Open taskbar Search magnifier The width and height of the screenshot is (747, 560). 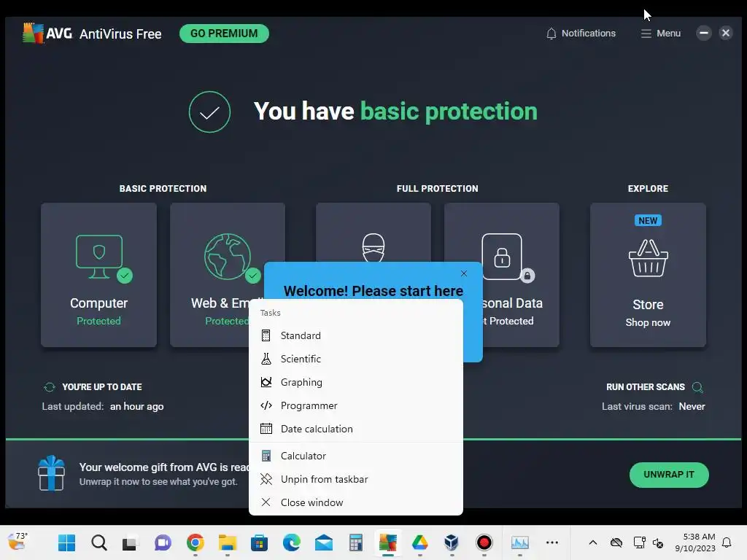point(99,542)
